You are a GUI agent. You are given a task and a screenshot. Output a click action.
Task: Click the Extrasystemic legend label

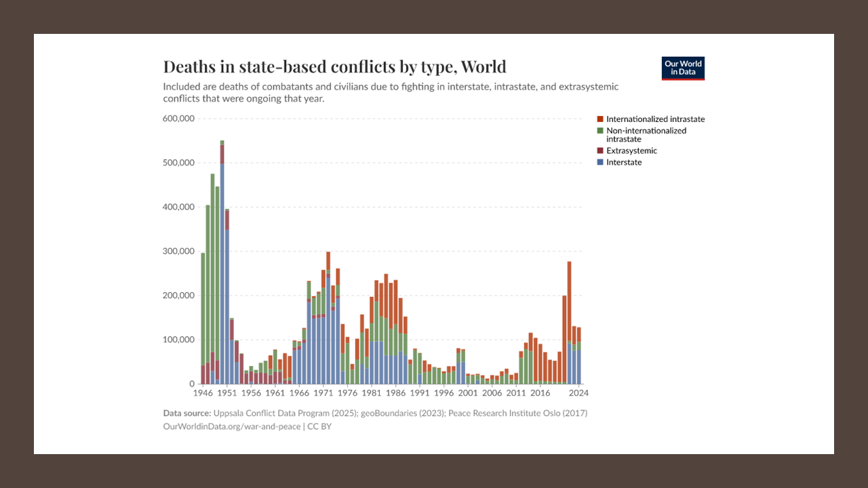[631, 151]
